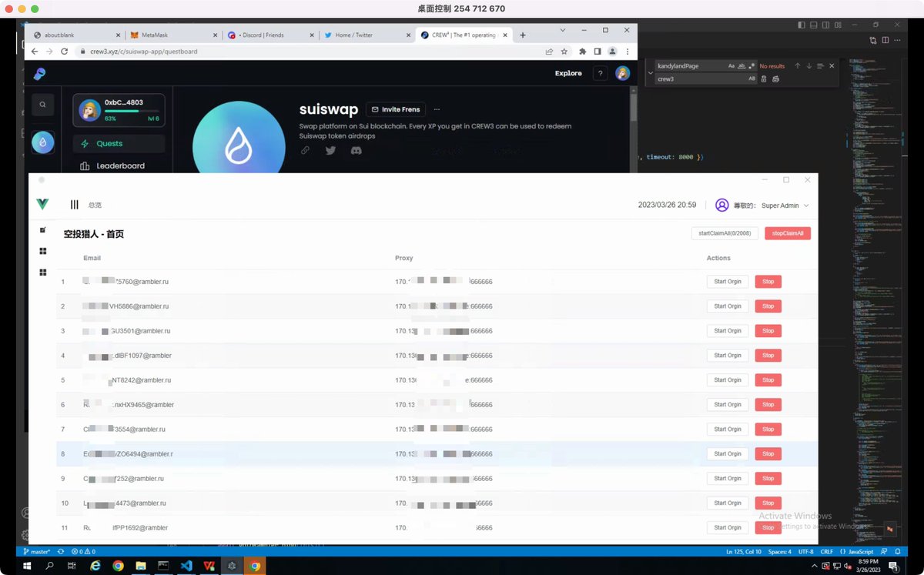The image size is (924, 575).
Task: Bookmark the page with Chrome star icon
Action: click(x=564, y=52)
